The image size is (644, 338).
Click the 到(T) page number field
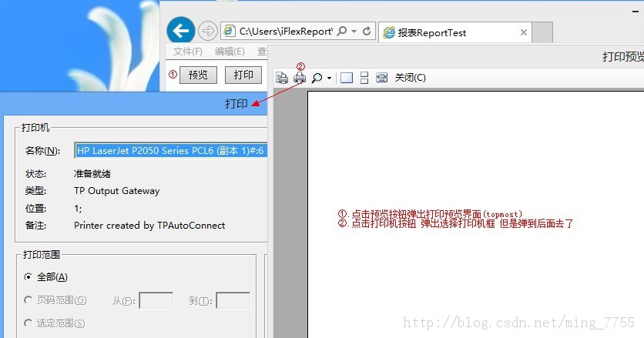coord(233,300)
